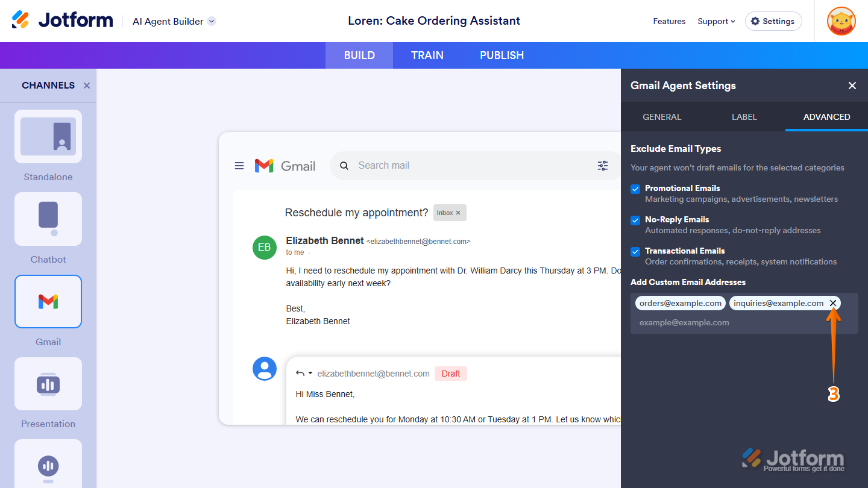Switch to the GENERAL settings tab
The width and height of the screenshot is (868, 488).
click(662, 117)
